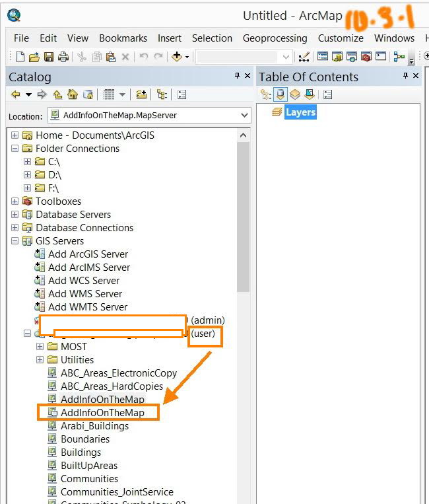Click the Catalog Forward arrow
The height and width of the screenshot is (504, 429).
[42, 94]
